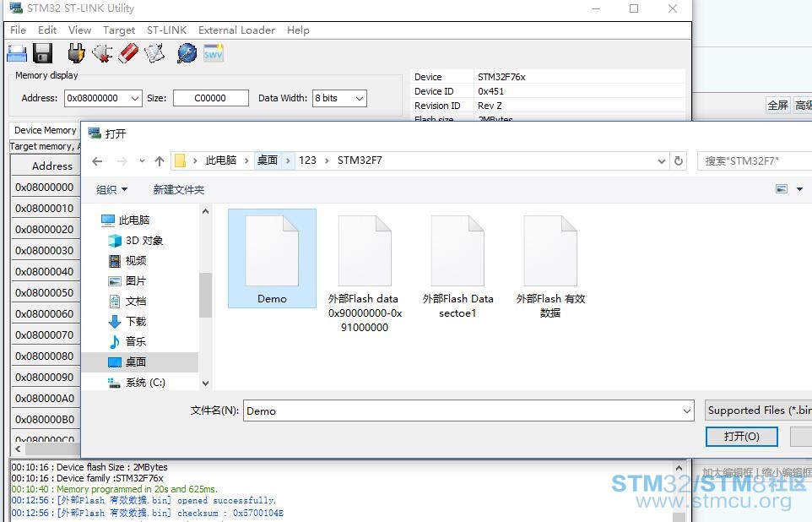
Task: Expand the view options dropdown arrow
Action: pos(799,189)
